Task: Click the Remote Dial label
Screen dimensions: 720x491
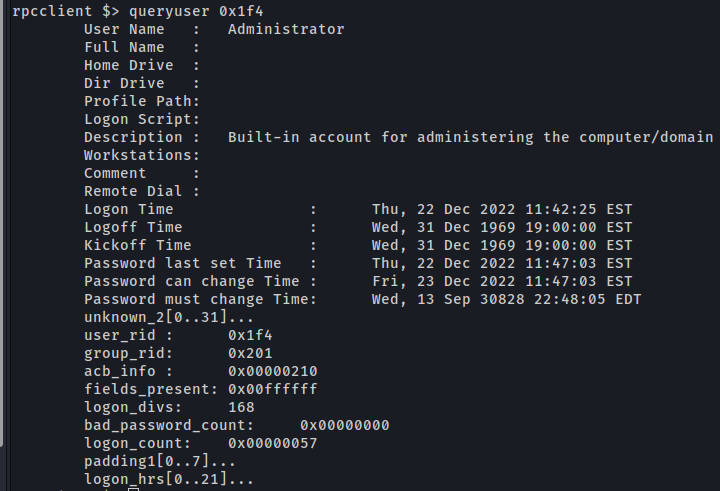Action: click(x=129, y=191)
